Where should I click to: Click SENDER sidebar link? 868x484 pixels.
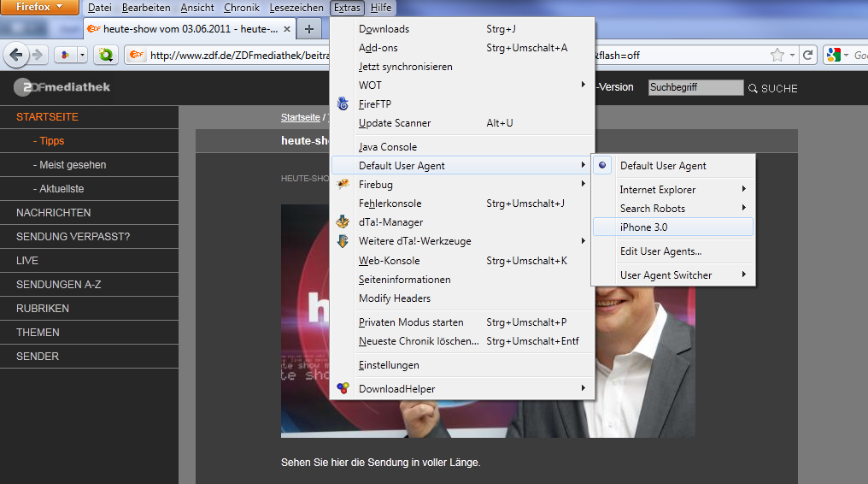(37, 356)
